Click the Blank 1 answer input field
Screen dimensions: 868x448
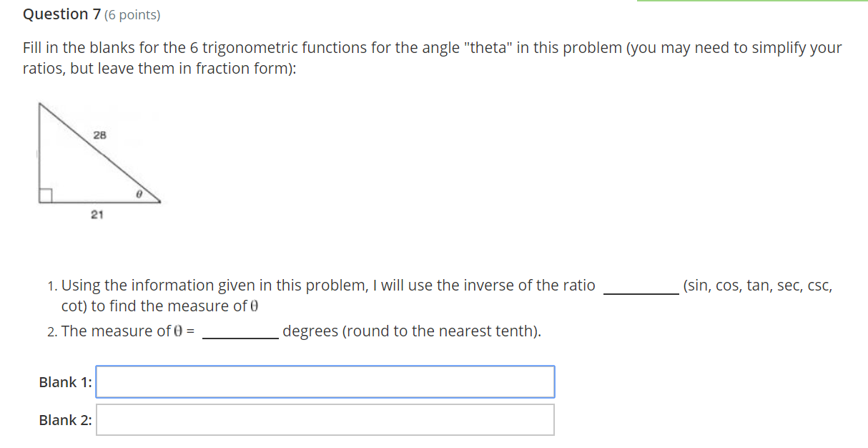325,381
